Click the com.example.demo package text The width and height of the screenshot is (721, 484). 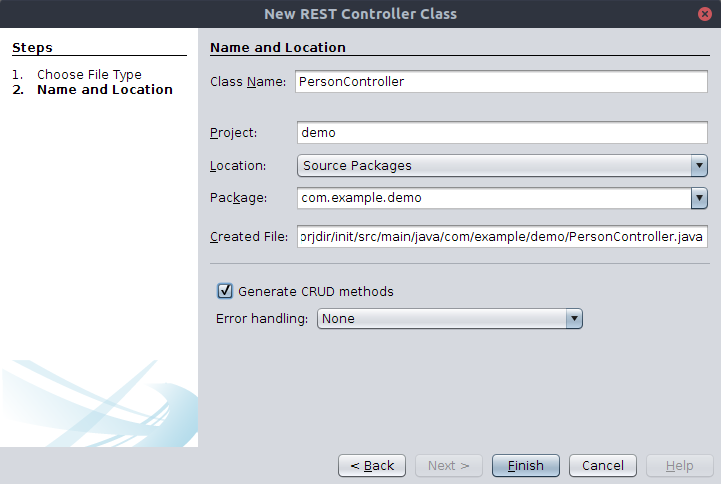click(361, 198)
